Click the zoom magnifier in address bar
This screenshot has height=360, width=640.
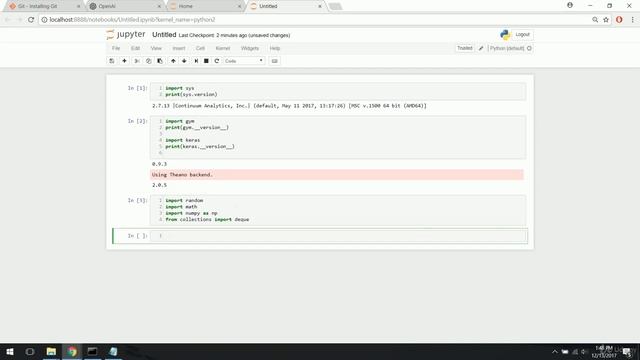(x=595, y=20)
